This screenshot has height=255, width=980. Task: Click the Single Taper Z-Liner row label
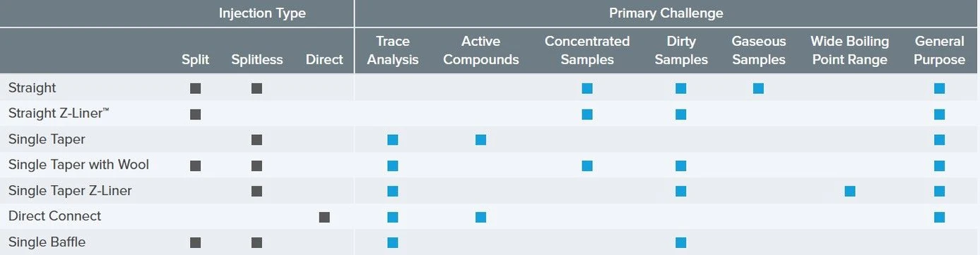(x=70, y=191)
